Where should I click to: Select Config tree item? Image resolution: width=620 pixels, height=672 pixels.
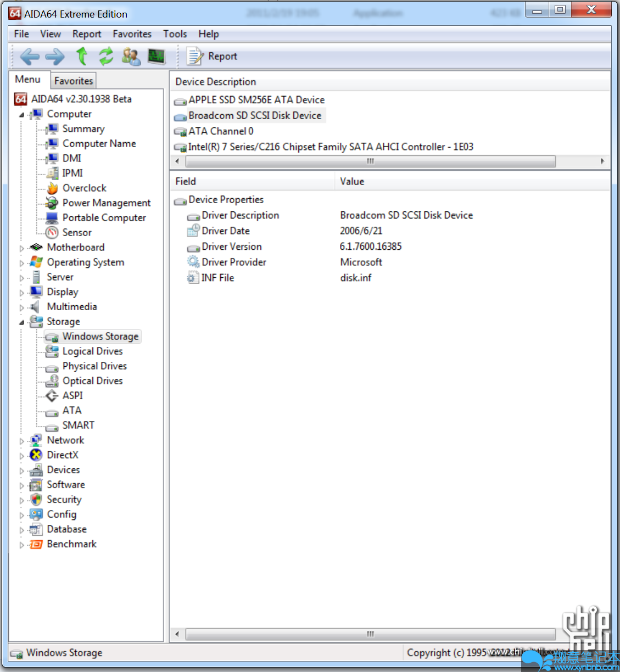[x=62, y=514]
